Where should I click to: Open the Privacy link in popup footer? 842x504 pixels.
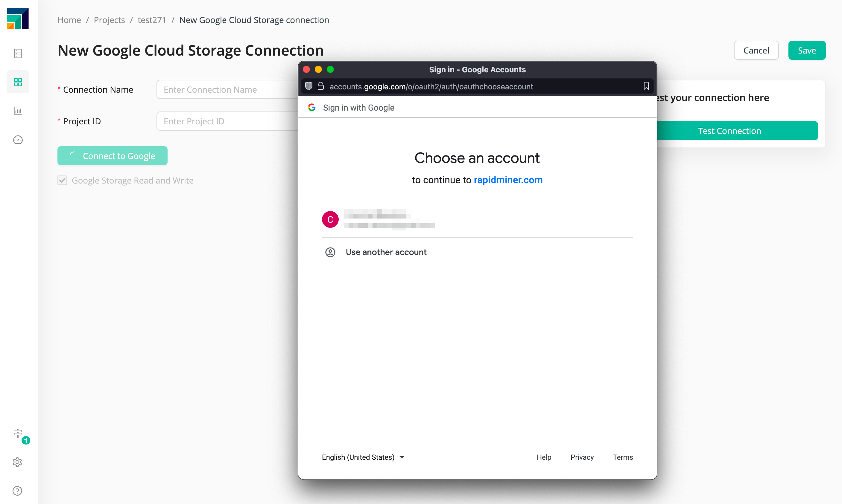coord(582,457)
